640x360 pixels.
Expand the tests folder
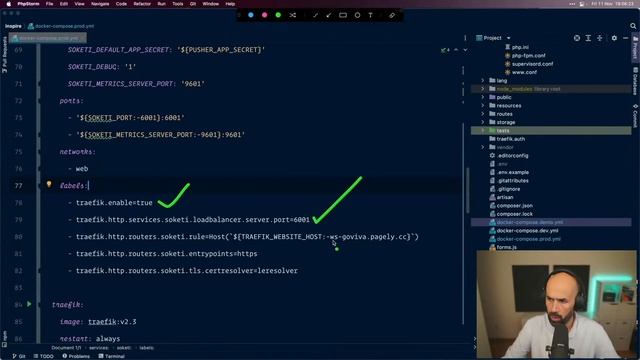click(x=482, y=130)
